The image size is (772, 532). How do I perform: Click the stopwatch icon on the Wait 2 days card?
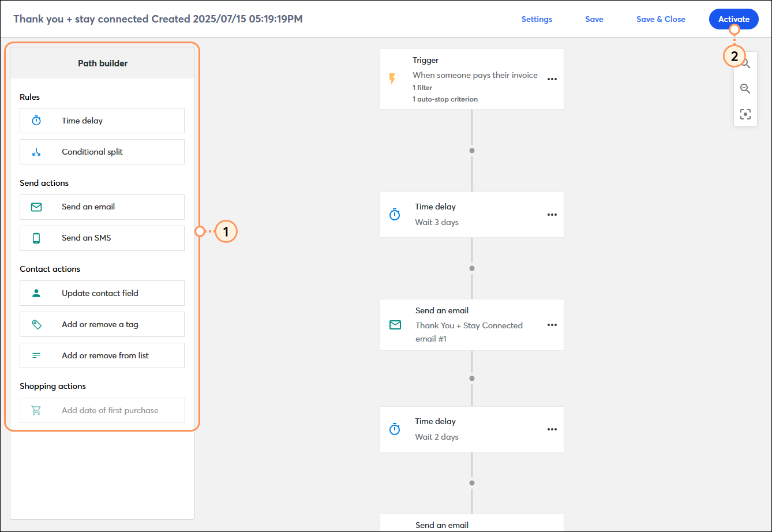395,429
